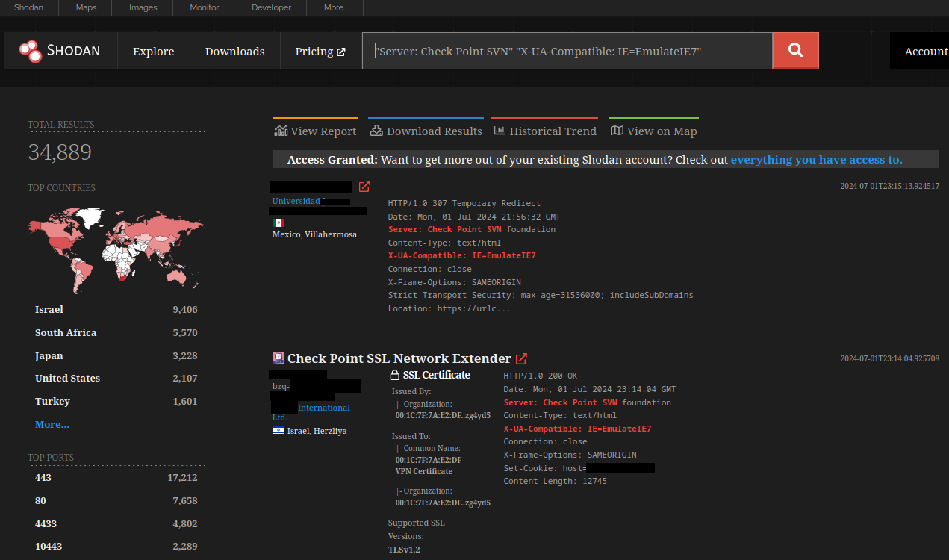Image resolution: width=949 pixels, height=560 pixels.
Task: Open the Shodan tab in top bar
Action: 28,7
